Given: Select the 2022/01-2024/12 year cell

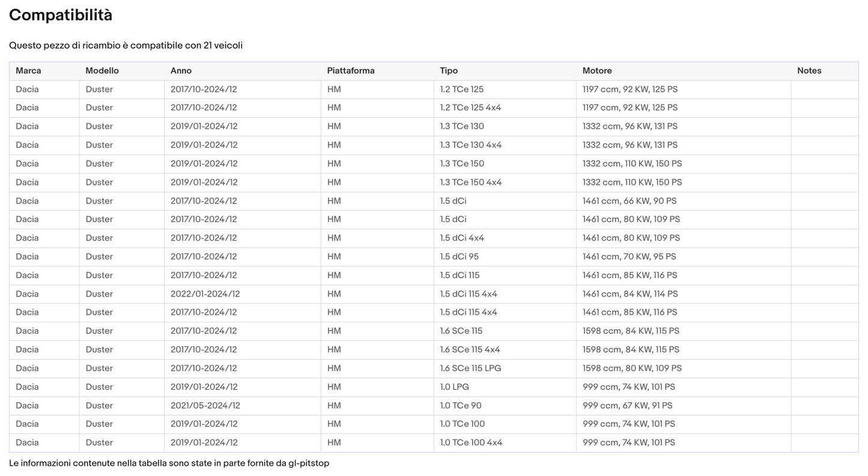Looking at the screenshot, I should 243,294.
